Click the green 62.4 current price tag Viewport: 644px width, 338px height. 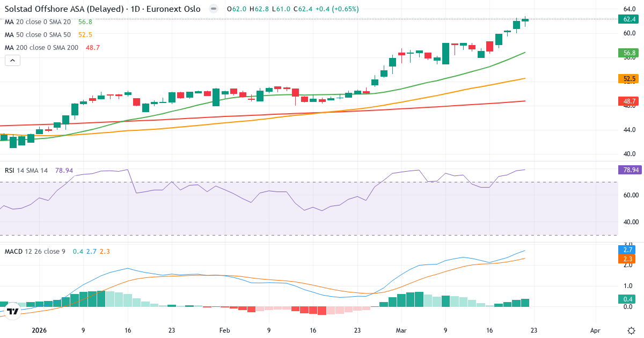627,19
